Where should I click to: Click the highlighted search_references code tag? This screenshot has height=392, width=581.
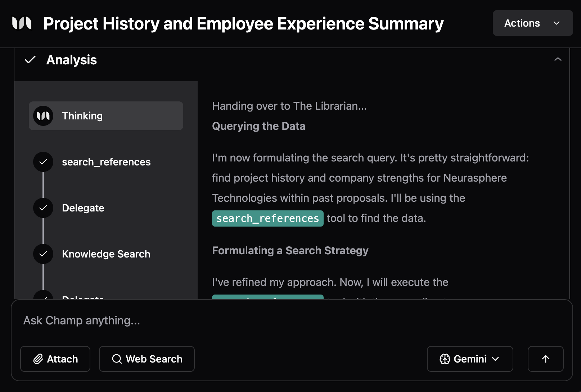pyautogui.click(x=267, y=218)
